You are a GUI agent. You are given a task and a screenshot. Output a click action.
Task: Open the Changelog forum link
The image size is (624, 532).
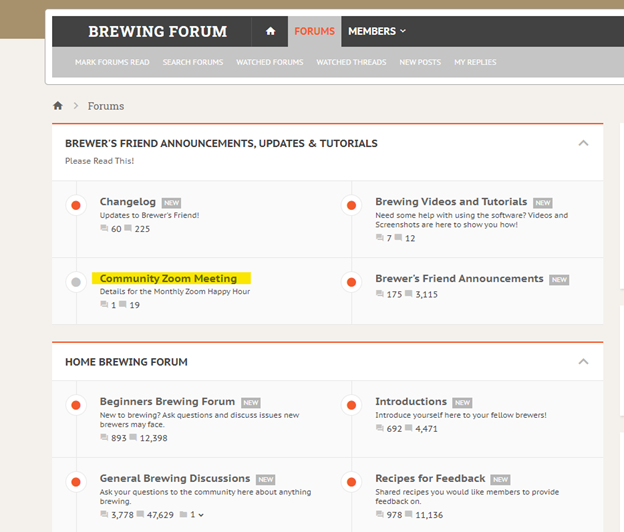pyautogui.click(x=127, y=202)
